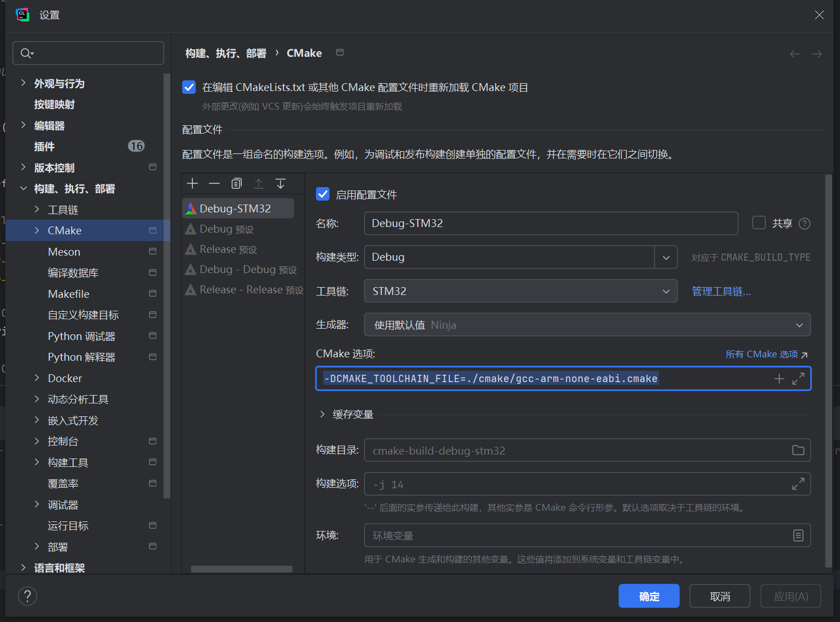The height and width of the screenshot is (622, 840).
Task: Open the generator Ninja dropdown
Action: coord(588,325)
